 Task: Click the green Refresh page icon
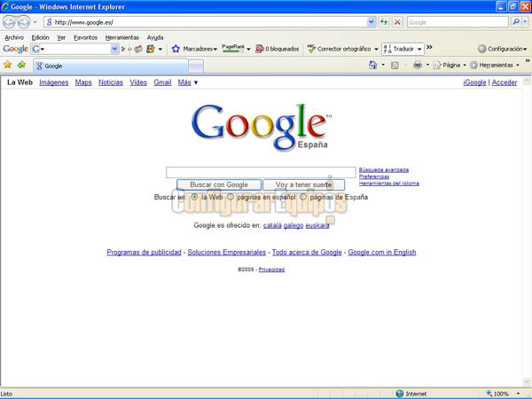(384, 22)
